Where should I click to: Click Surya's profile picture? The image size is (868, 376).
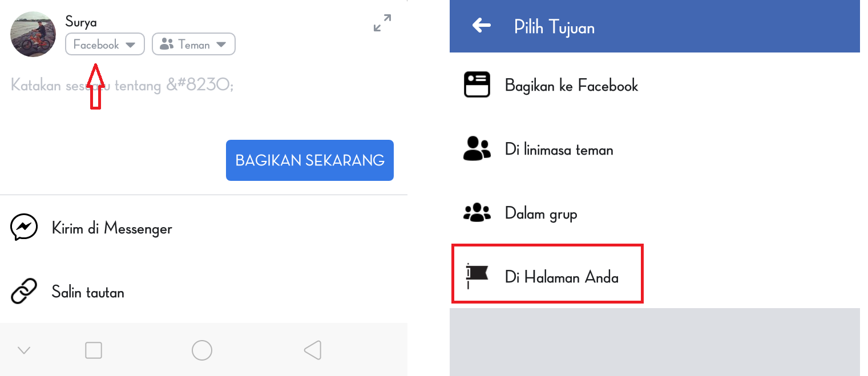tap(33, 34)
